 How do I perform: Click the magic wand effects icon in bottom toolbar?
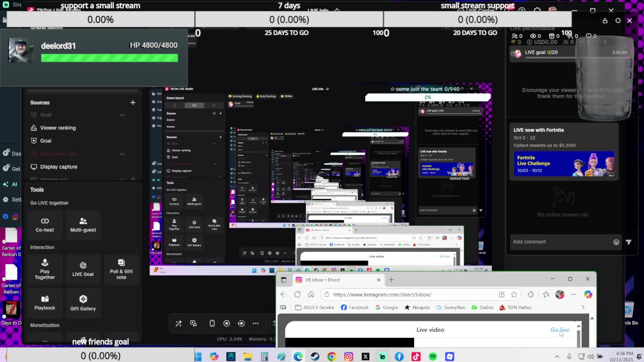pyautogui.click(x=178, y=323)
